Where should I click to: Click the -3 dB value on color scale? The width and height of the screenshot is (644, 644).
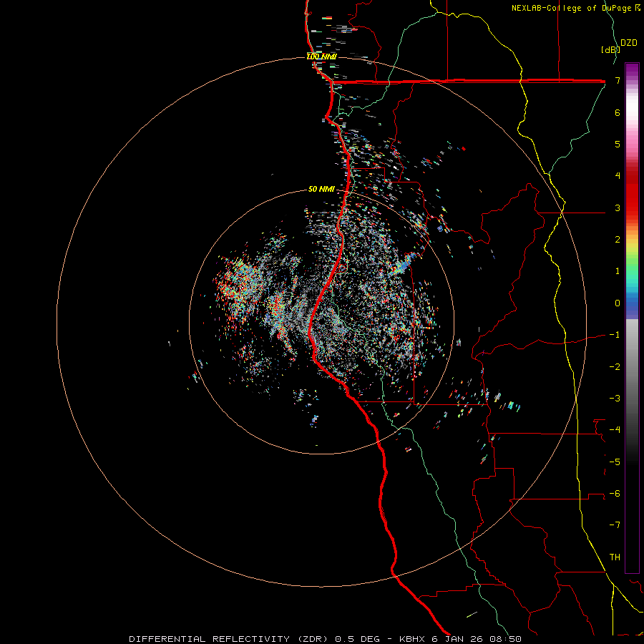(x=615, y=398)
